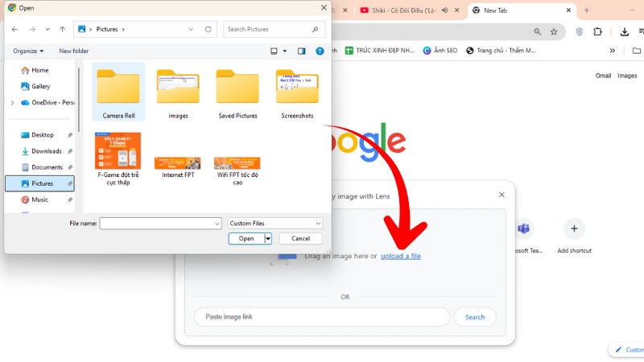Bookmark this page with the star icon

coord(554,32)
